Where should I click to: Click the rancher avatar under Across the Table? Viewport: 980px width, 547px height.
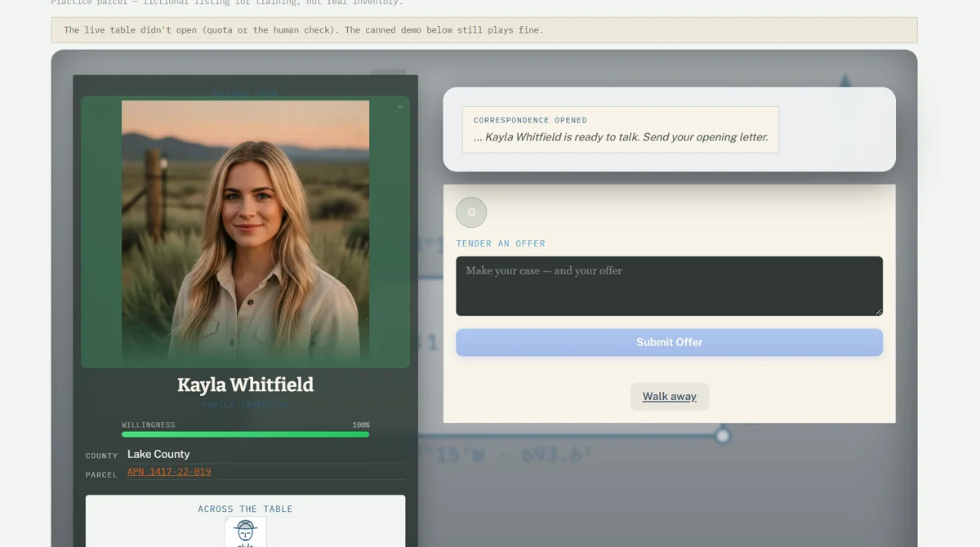click(245, 531)
